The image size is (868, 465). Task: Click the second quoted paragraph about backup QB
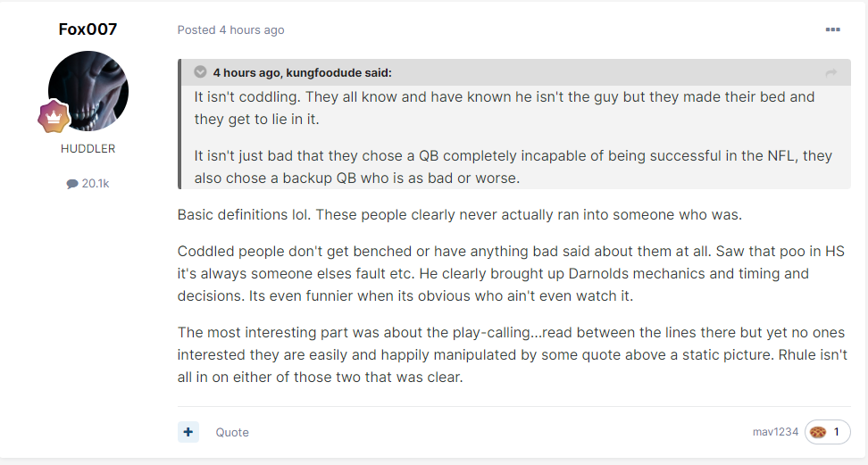(x=513, y=167)
